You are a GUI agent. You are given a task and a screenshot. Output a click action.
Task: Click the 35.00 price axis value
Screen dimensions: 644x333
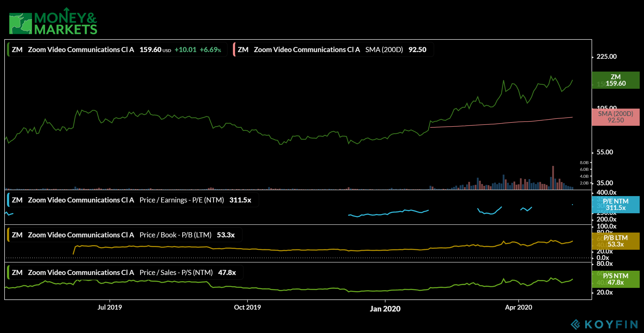(x=605, y=183)
